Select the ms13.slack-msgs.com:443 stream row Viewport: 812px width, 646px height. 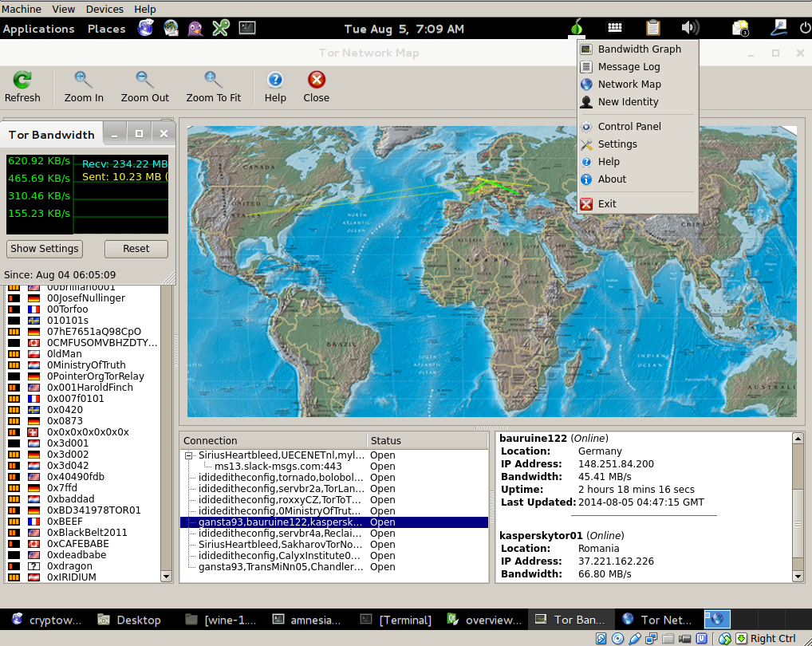coord(334,467)
